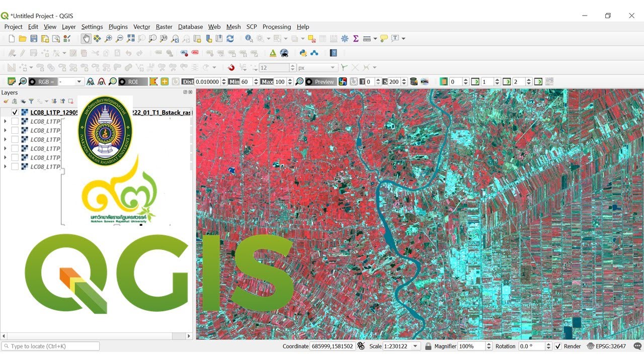Toggle the Map Tips speech bubble icon
The height and width of the screenshot is (362, 644).
384,39
